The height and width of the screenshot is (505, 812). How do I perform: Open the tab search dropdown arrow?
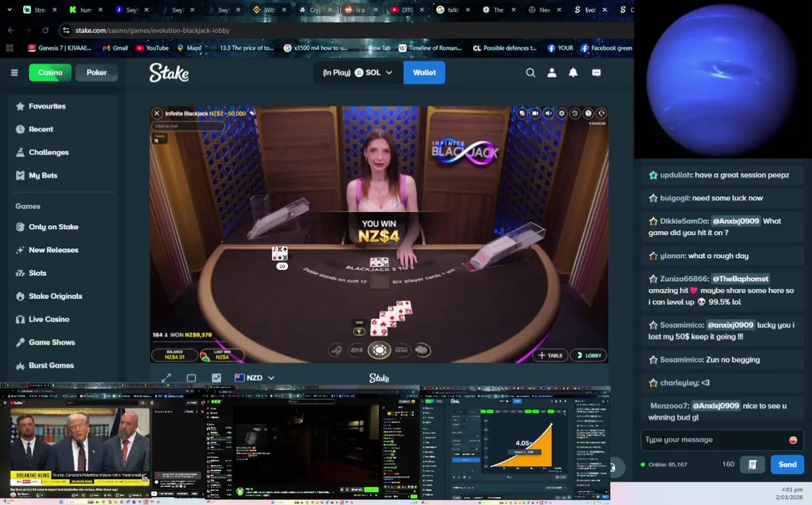pos(9,9)
